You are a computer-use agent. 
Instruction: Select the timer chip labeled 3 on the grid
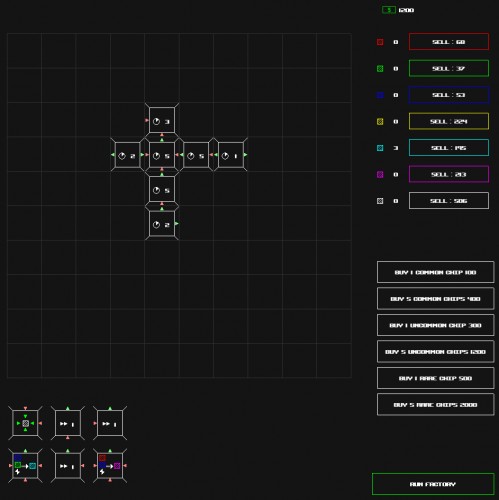162,120
